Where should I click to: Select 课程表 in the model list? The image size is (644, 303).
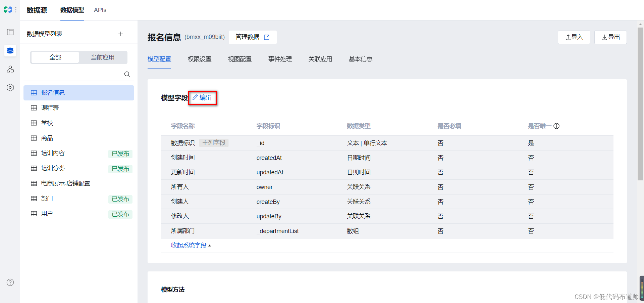pyautogui.click(x=79, y=108)
